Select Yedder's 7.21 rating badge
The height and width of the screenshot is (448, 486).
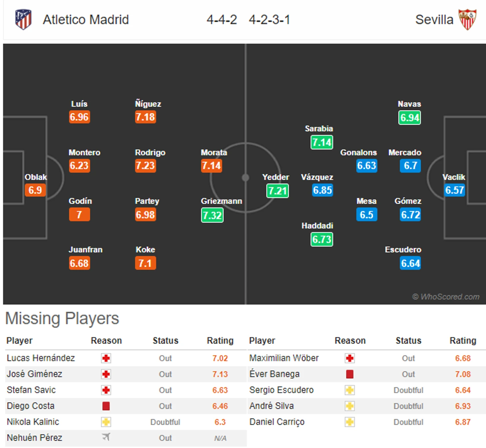(x=278, y=191)
